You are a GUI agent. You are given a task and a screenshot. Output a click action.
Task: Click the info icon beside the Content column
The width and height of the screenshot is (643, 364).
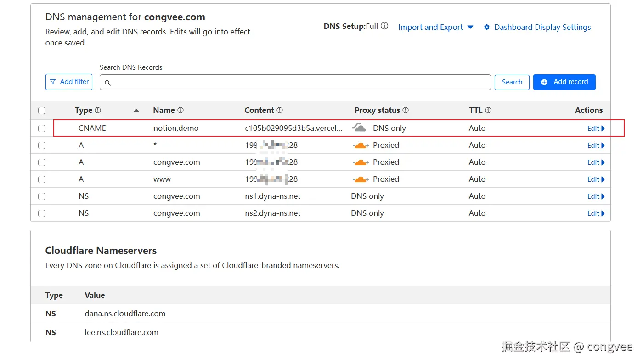pos(280,110)
